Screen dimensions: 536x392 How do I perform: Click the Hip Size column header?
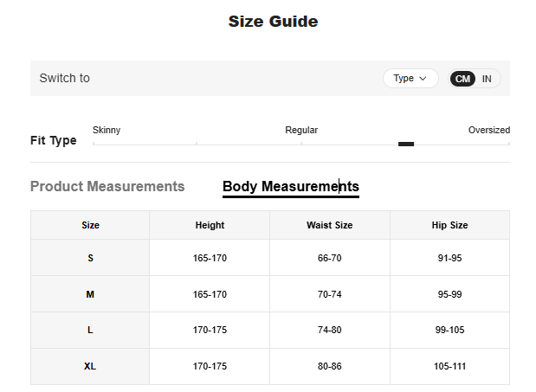(x=449, y=225)
